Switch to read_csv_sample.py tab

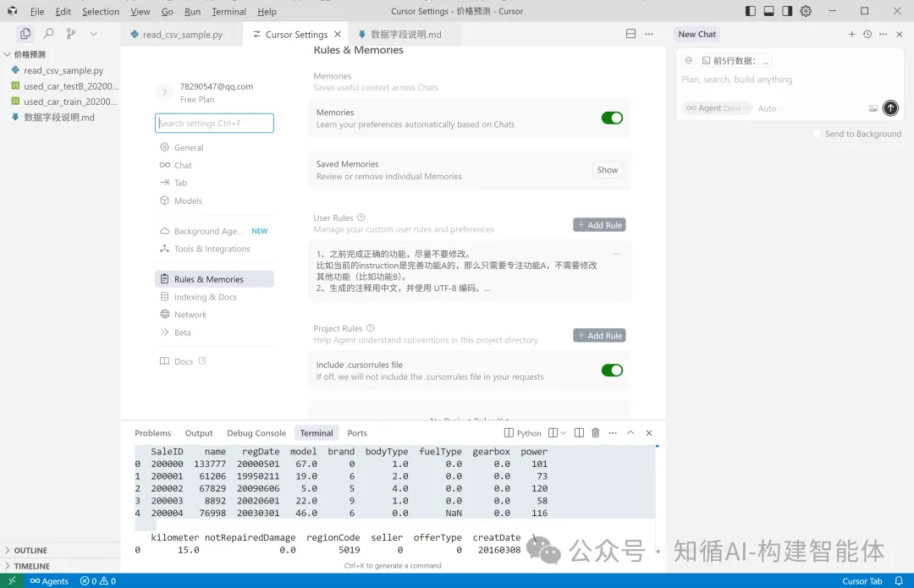tap(183, 35)
